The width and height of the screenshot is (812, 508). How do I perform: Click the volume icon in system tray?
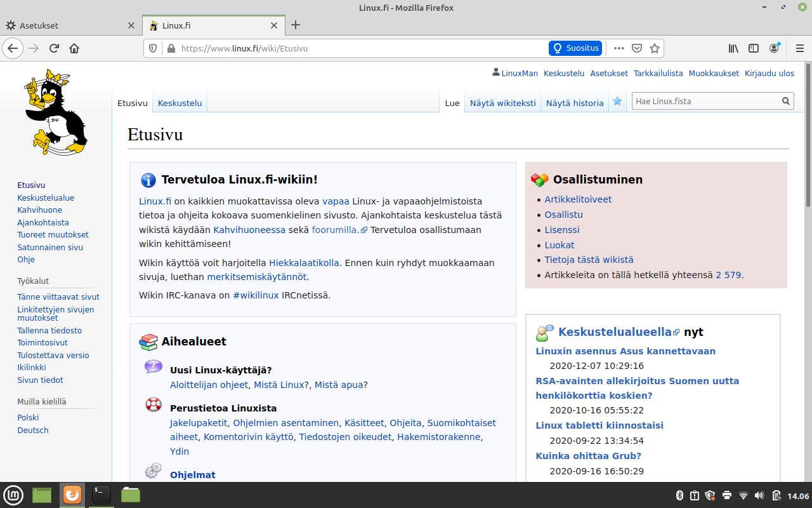759,495
